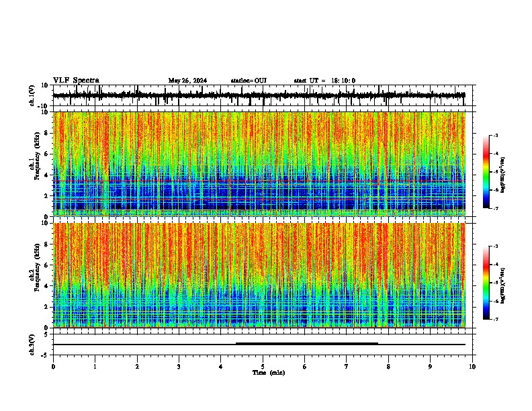The image size is (532, 411).
Task: Click time axis tick label "5"
Action: (263, 367)
